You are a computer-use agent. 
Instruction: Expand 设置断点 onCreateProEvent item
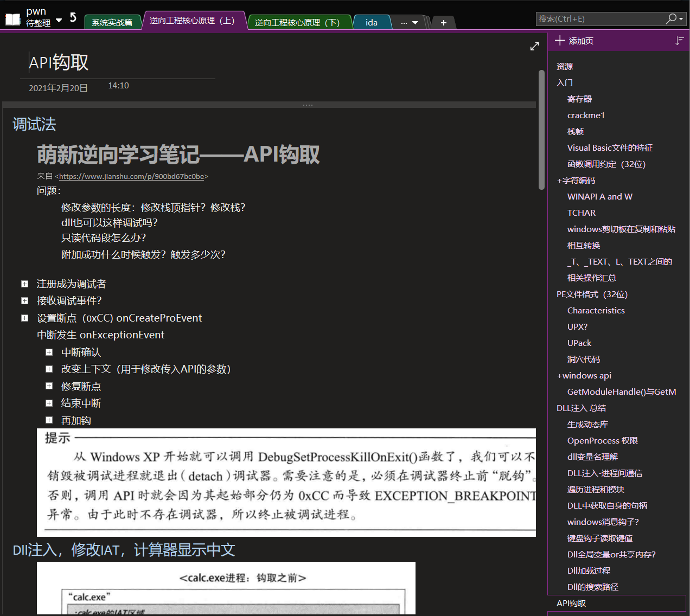(x=24, y=318)
